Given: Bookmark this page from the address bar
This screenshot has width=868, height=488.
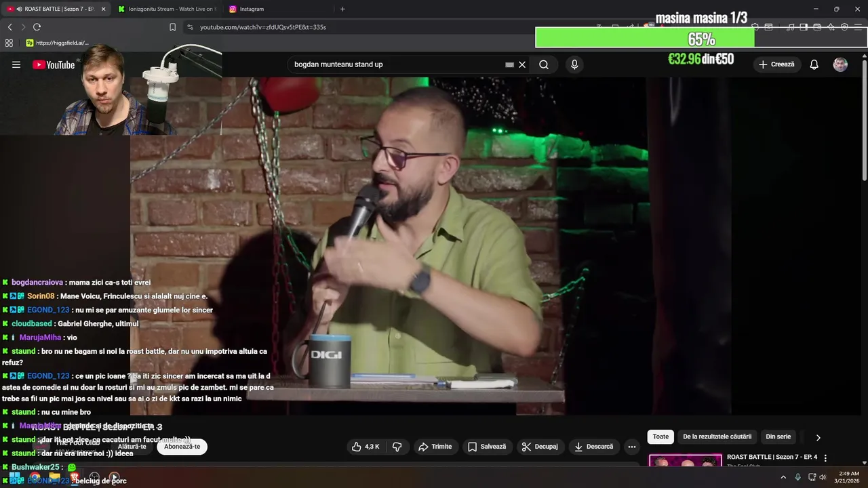Looking at the screenshot, I should tap(172, 27).
